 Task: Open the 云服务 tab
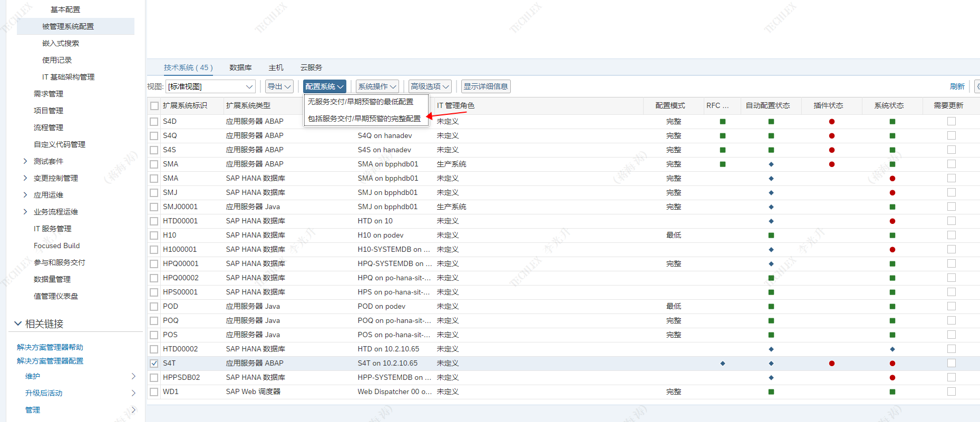pyautogui.click(x=311, y=67)
